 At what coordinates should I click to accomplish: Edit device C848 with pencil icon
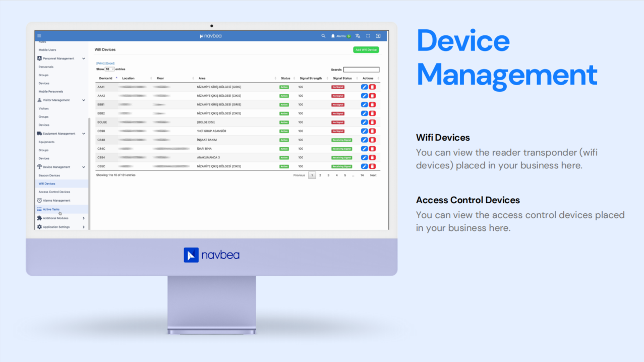(364, 140)
